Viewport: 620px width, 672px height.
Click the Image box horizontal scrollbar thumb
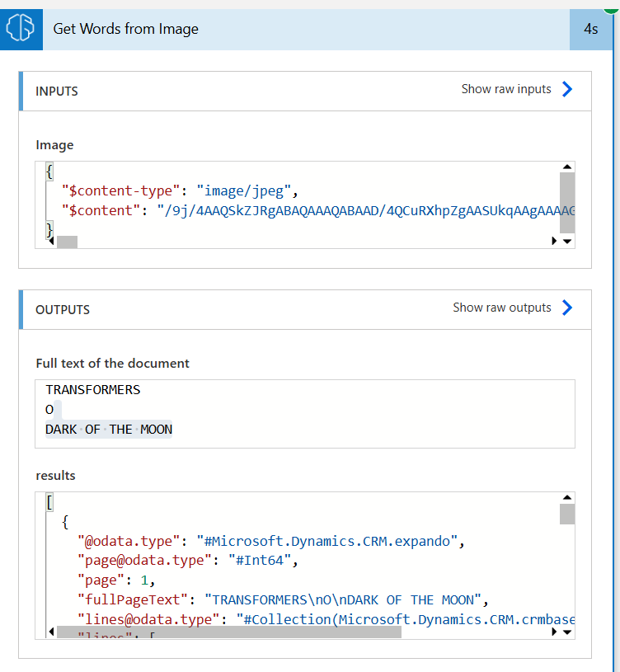coord(67,242)
